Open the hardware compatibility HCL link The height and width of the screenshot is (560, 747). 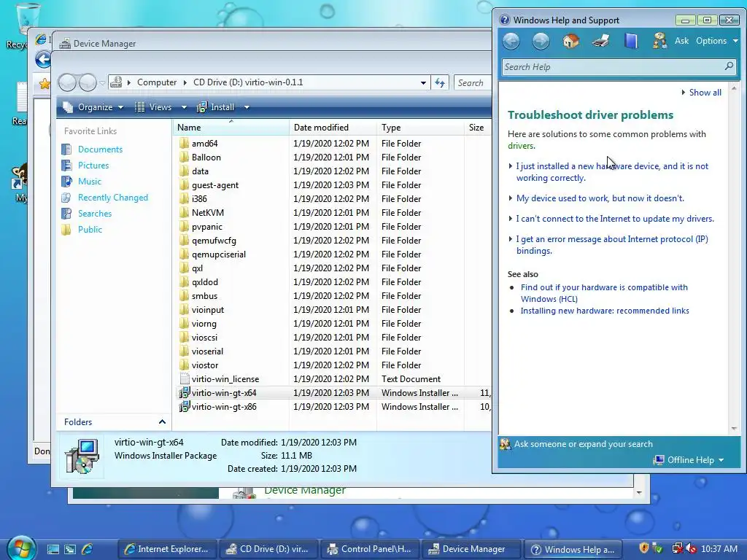604,293
